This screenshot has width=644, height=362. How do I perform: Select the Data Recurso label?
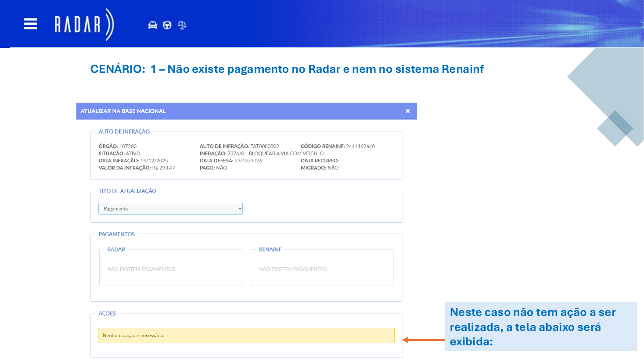pyautogui.click(x=320, y=161)
